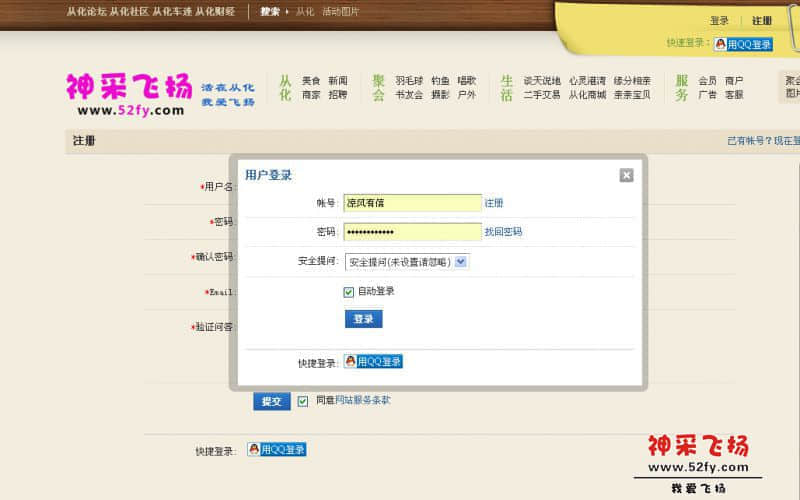Open the 美食 nav link
800x500 pixels.
point(311,81)
